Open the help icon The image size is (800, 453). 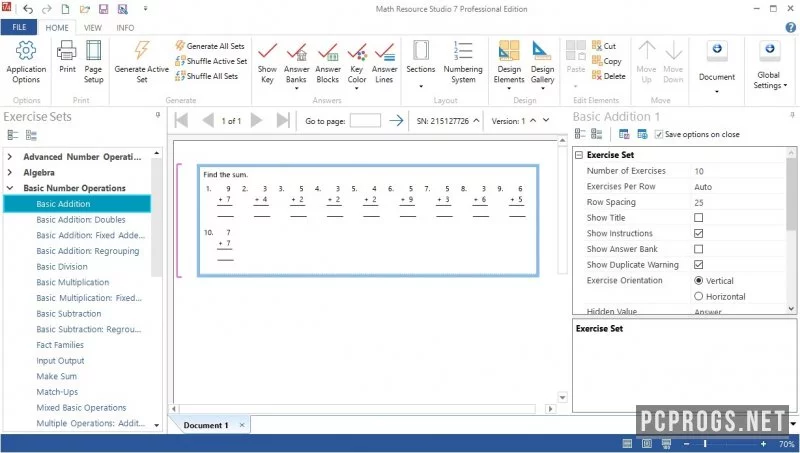(x=790, y=28)
